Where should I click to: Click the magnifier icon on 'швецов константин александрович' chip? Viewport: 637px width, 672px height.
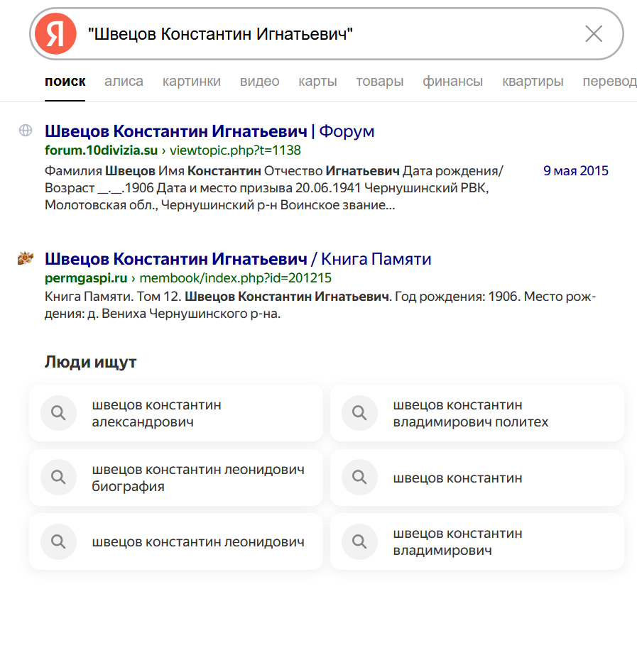click(x=58, y=413)
